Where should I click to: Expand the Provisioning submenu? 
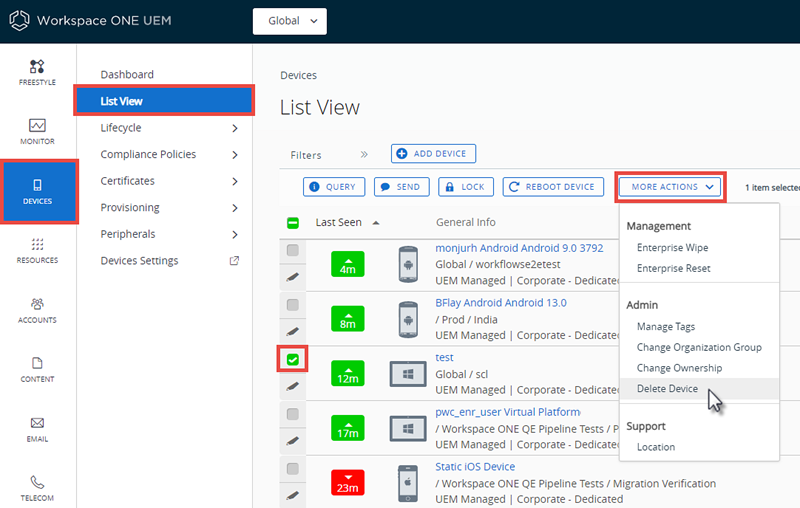pos(235,208)
